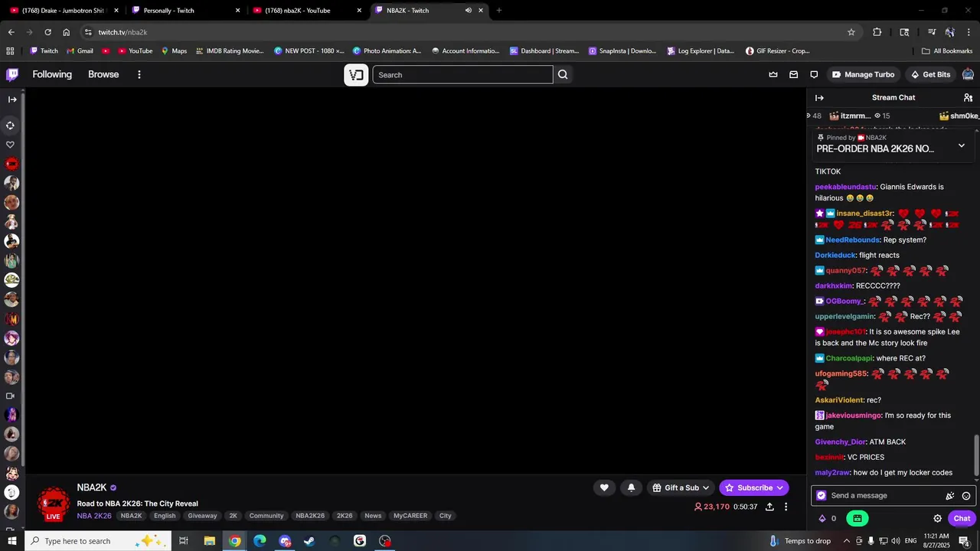Click the taskbar volume speaker icon
980x551 pixels.
tap(894, 541)
